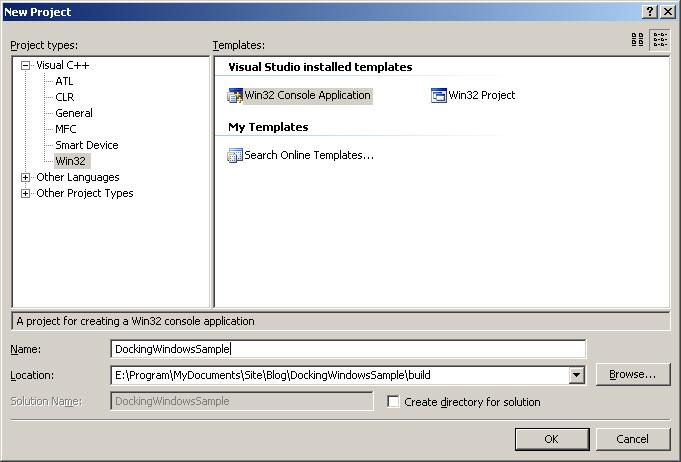The image size is (681, 462).
Task: Select CLR project type
Action: (x=65, y=97)
